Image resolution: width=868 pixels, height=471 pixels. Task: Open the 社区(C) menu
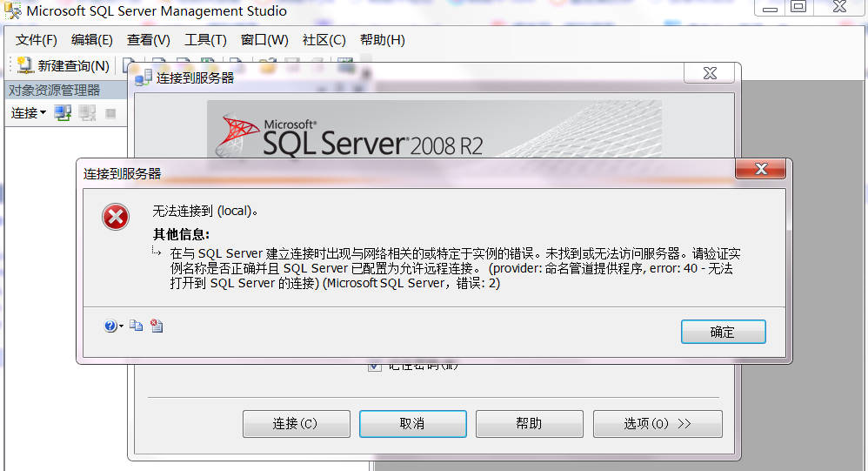pos(324,40)
